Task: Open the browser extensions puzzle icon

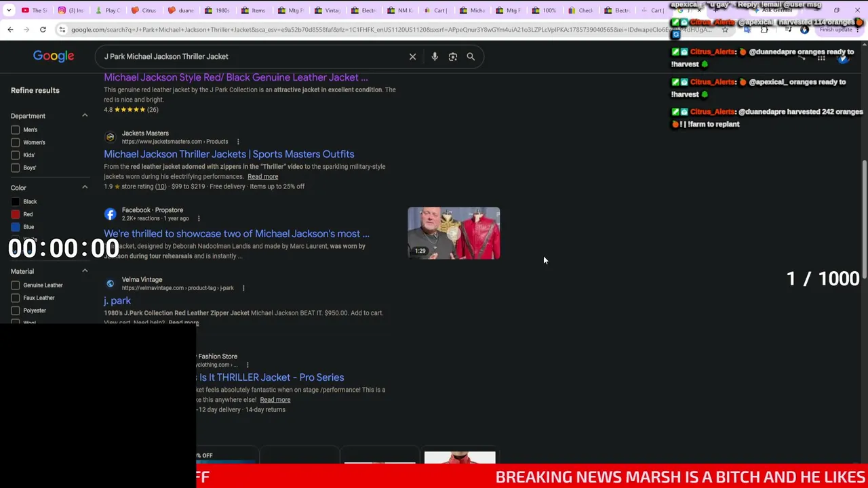Action: [764, 30]
